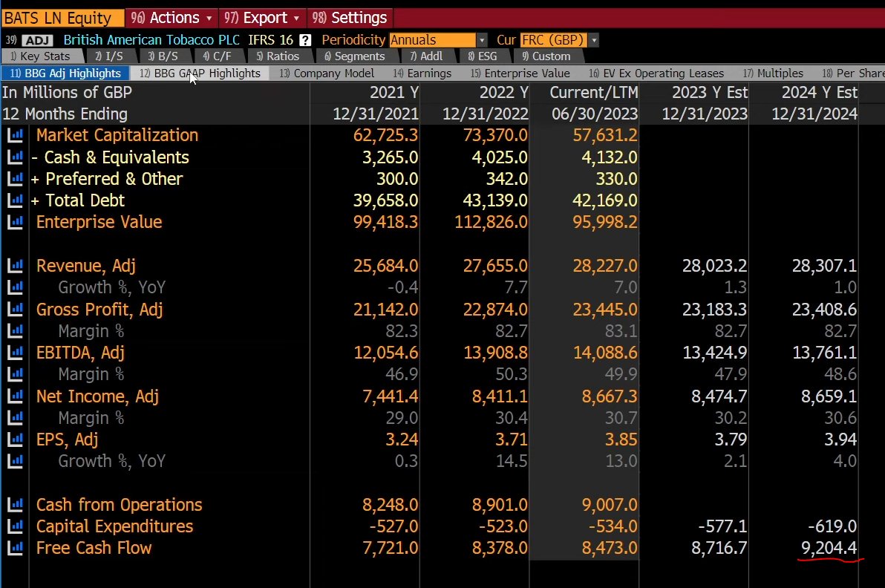Image resolution: width=885 pixels, height=588 pixels.
Task: Chart the Revenue Growth %, YoY row icon
Action: click(16, 287)
